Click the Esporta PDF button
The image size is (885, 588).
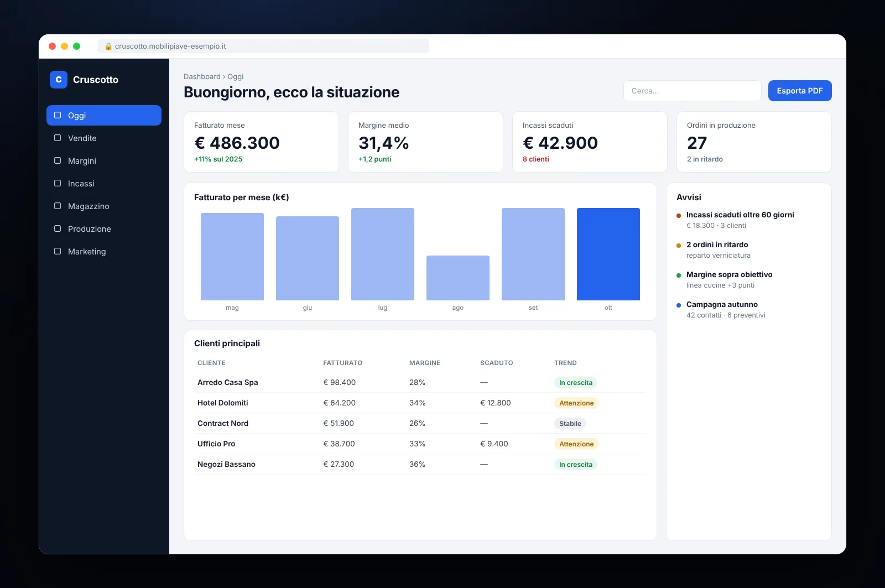(x=800, y=91)
